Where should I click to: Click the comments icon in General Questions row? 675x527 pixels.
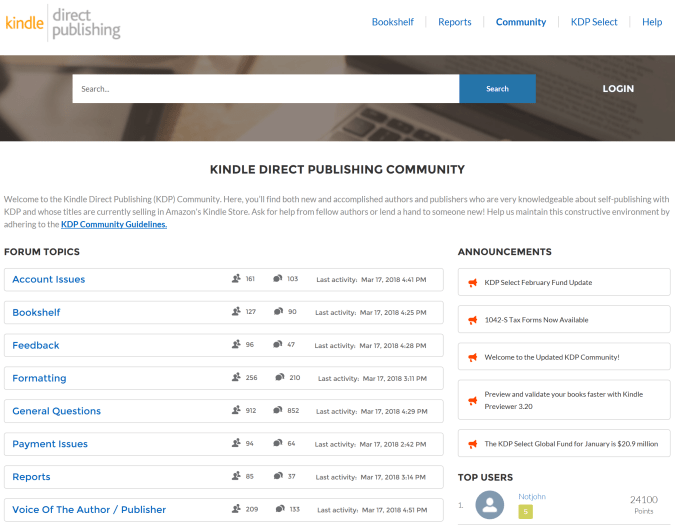point(278,411)
